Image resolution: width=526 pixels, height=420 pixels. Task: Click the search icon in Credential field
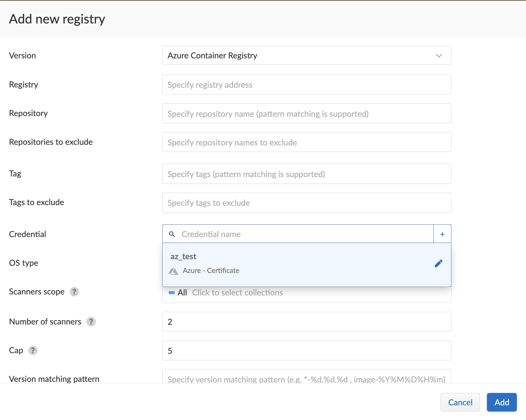[172, 234]
